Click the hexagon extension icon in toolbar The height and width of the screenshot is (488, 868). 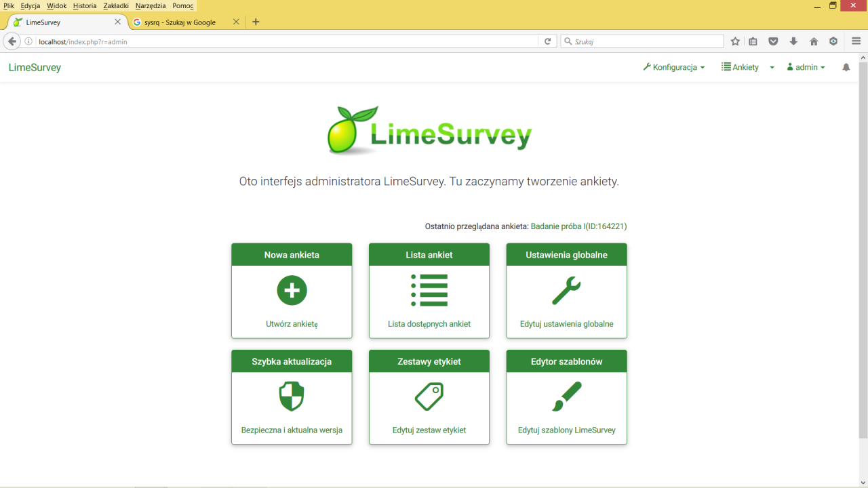tap(833, 41)
